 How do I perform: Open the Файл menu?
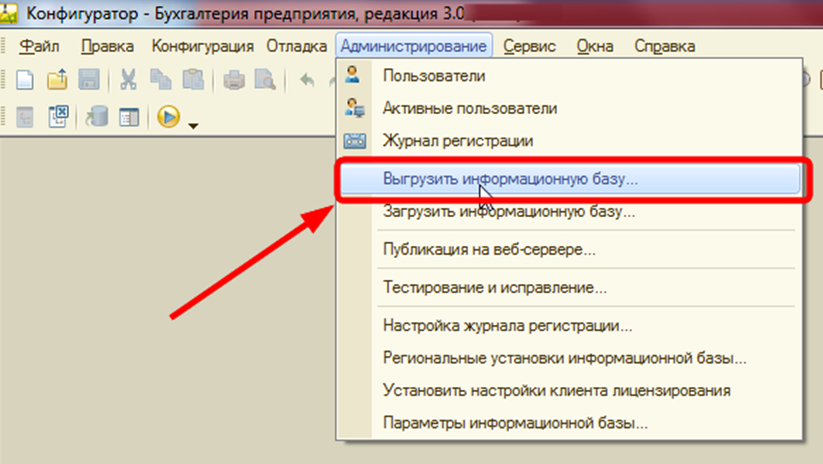pyautogui.click(x=39, y=46)
